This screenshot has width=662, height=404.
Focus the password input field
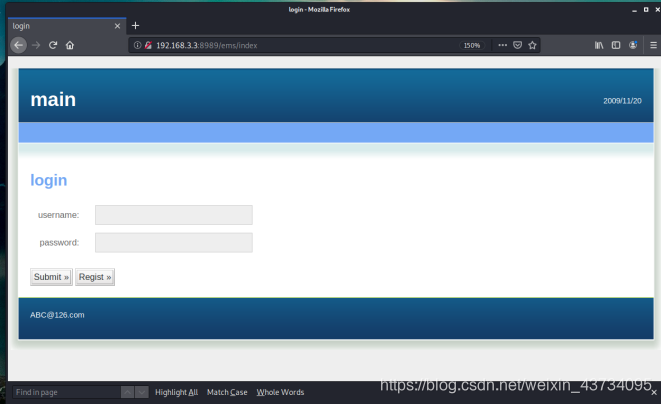[x=174, y=243]
